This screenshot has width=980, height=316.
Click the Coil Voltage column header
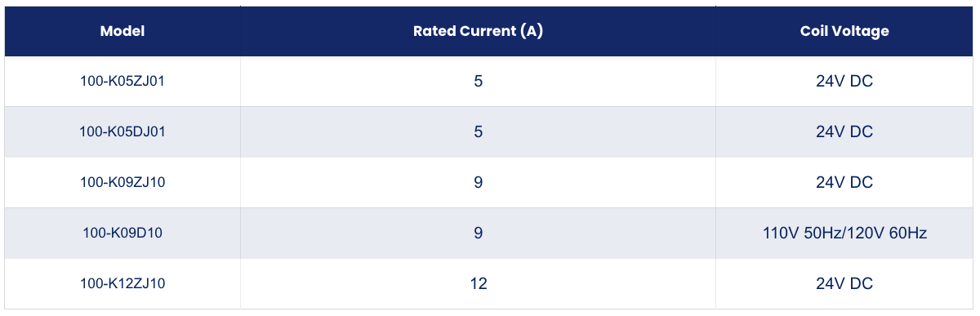pos(844,32)
